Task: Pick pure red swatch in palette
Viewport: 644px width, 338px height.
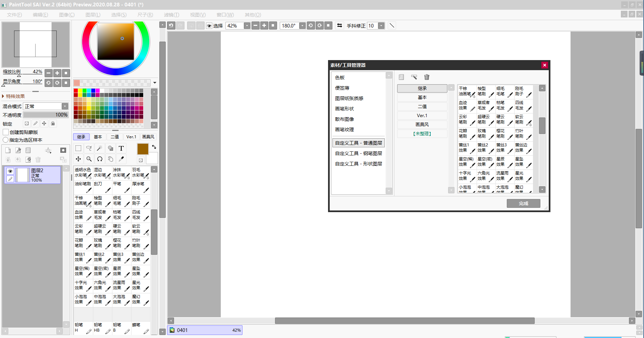Action: click(x=76, y=91)
